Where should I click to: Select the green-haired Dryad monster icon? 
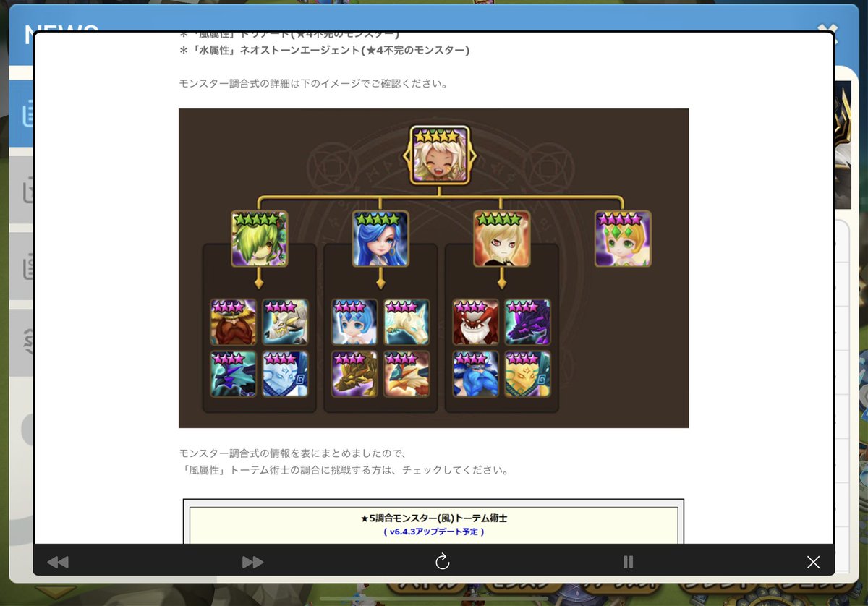260,239
